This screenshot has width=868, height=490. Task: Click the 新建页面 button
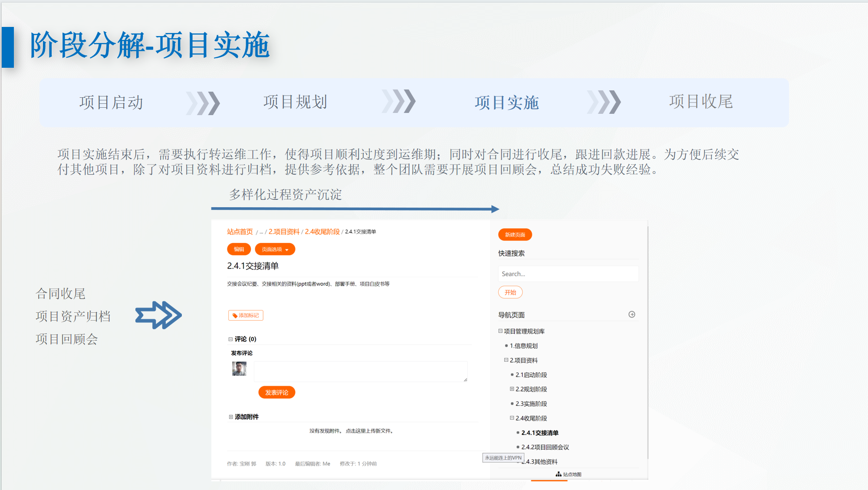[515, 235]
